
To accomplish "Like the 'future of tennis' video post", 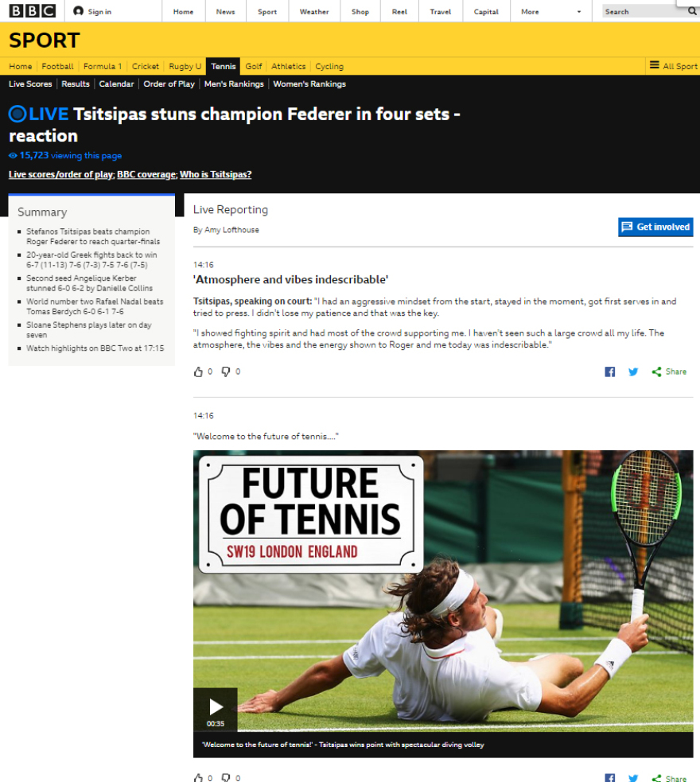I will coord(198,777).
